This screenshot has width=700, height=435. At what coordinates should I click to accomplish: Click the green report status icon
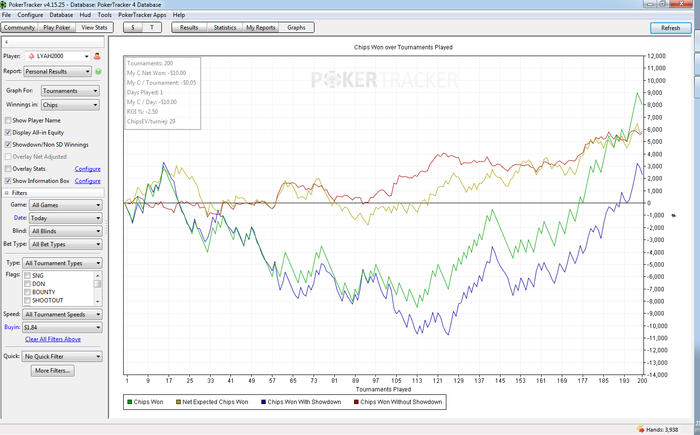98,71
